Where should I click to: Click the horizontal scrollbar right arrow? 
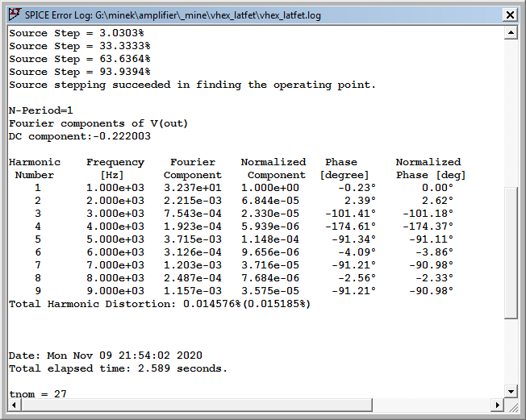[x=498, y=405]
